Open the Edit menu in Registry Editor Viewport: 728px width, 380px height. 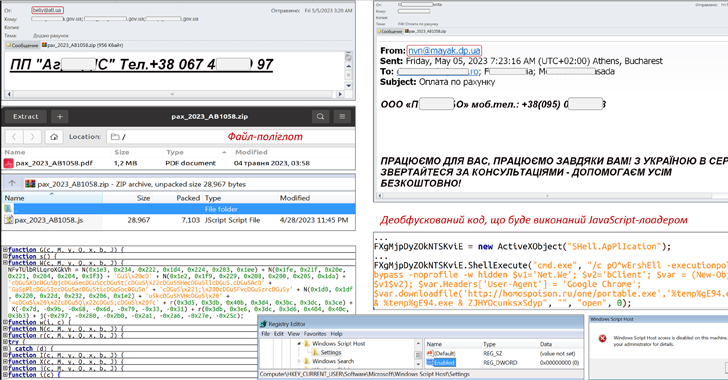[279, 334]
